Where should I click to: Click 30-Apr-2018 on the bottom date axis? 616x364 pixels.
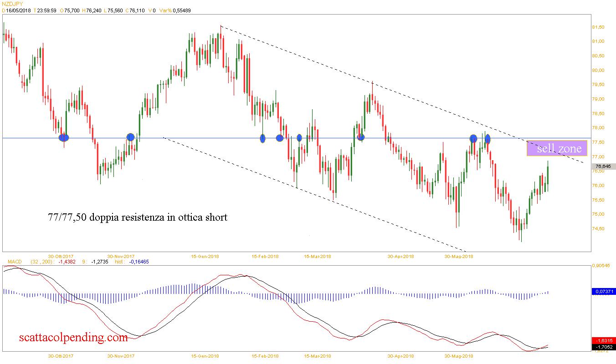[x=400, y=356]
